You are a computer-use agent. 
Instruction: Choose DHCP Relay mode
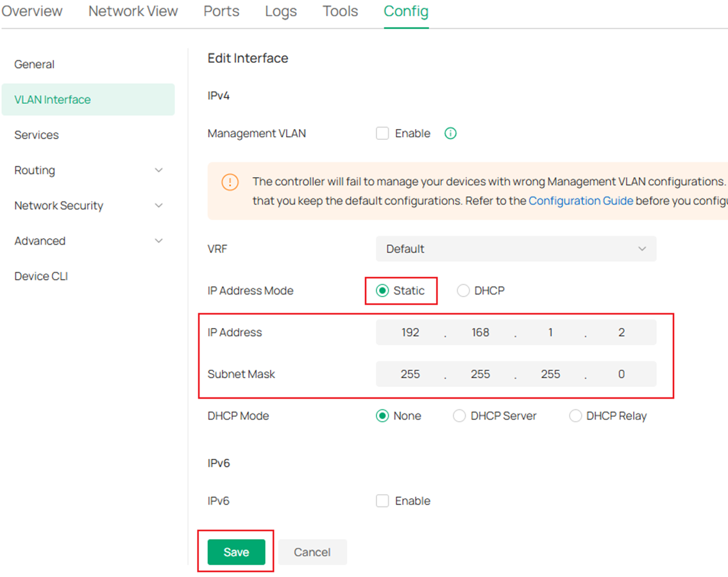575,416
